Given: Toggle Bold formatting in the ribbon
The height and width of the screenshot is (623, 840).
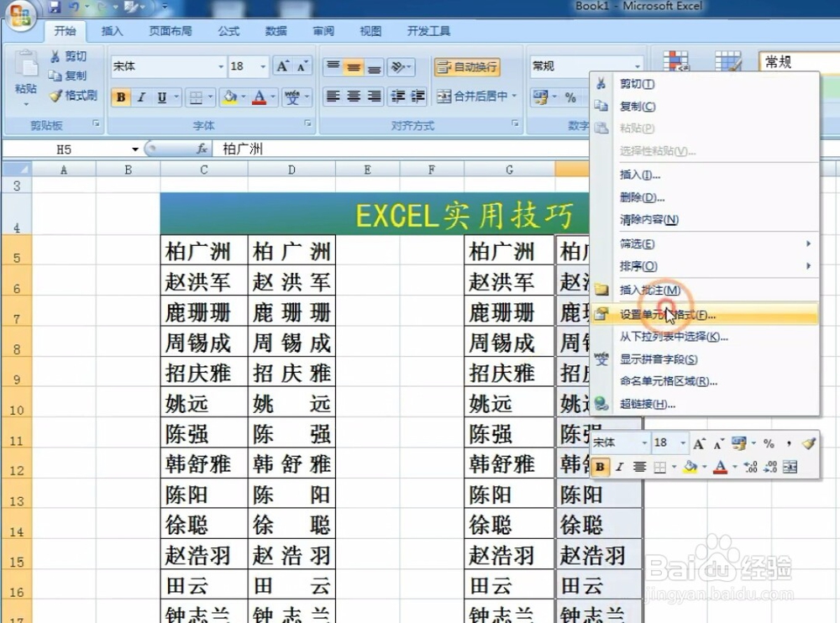Looking at the screenshot, I should [x=121, y=97].
